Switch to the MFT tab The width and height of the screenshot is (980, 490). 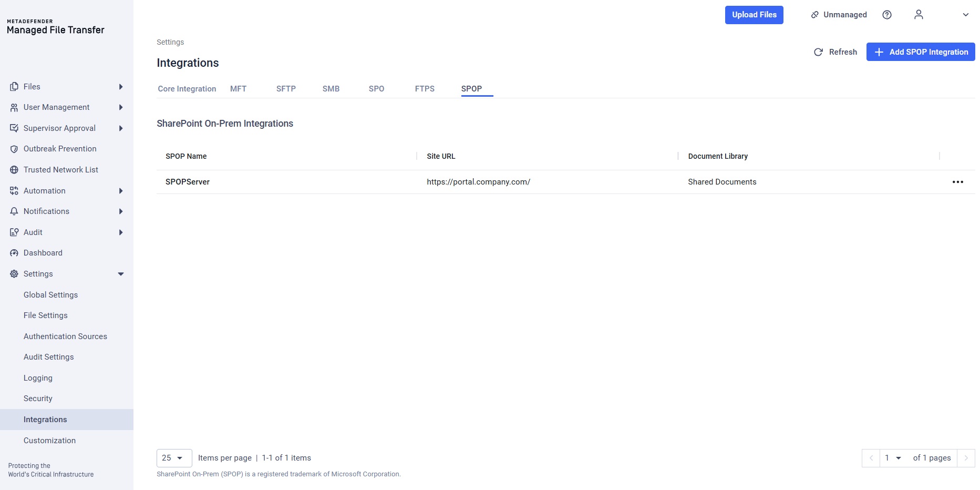click(238, 89)
